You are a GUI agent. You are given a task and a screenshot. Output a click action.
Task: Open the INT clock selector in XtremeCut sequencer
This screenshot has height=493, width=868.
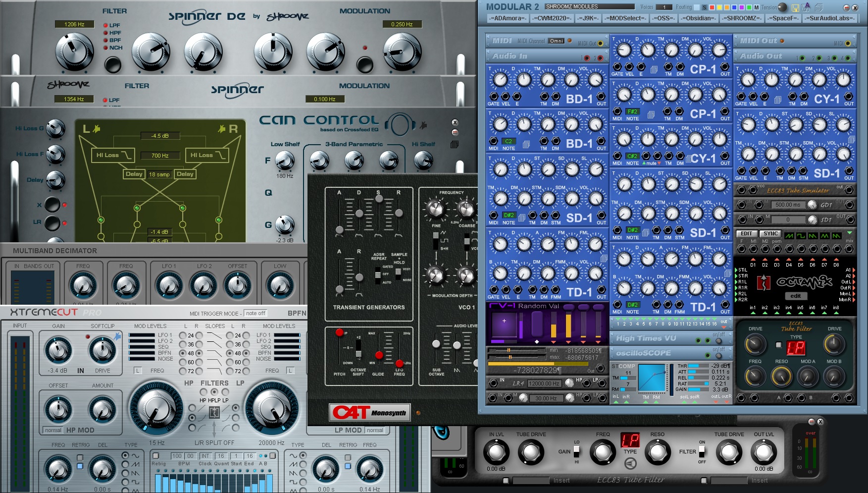205,456
